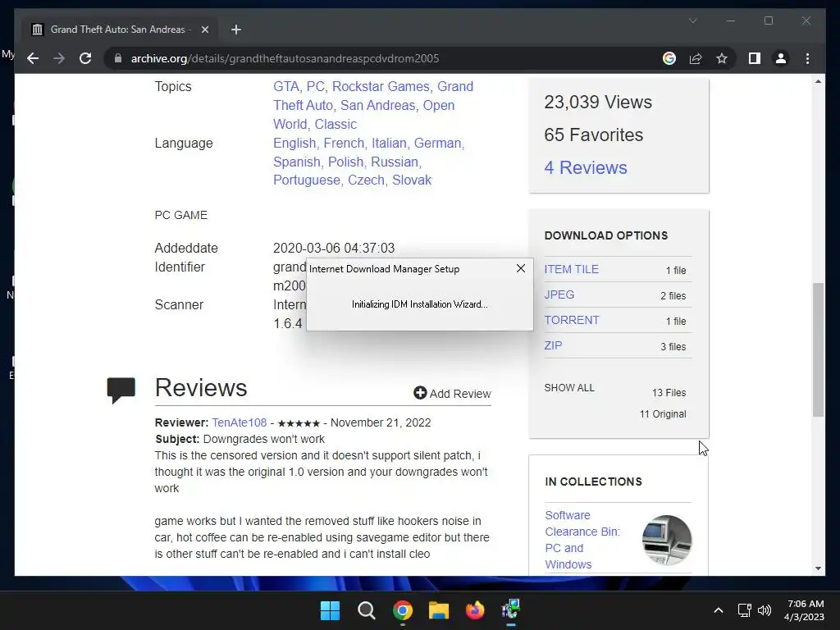Open the San Andreas topic link
Screen dimensions: 840x630
377,106
